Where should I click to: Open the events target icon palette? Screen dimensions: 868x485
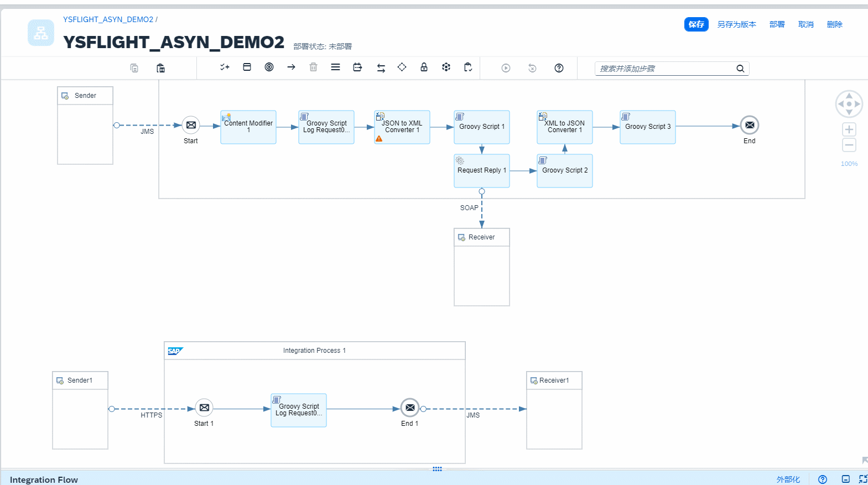point(269,67)
